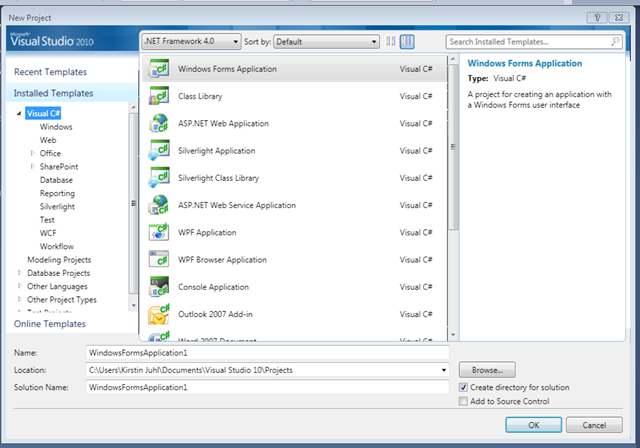Click the tree panel vertical scrollbar thumb

(133, 203)
